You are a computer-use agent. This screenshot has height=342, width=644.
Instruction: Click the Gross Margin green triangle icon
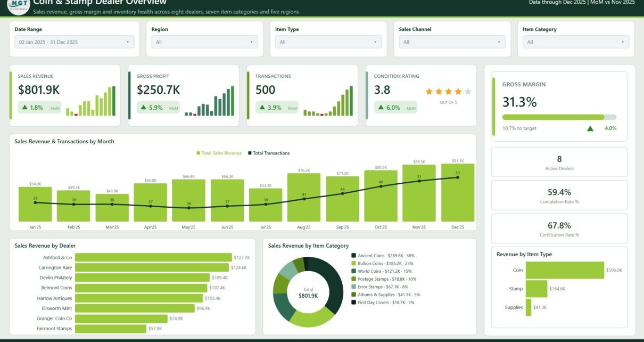(590, 128)
